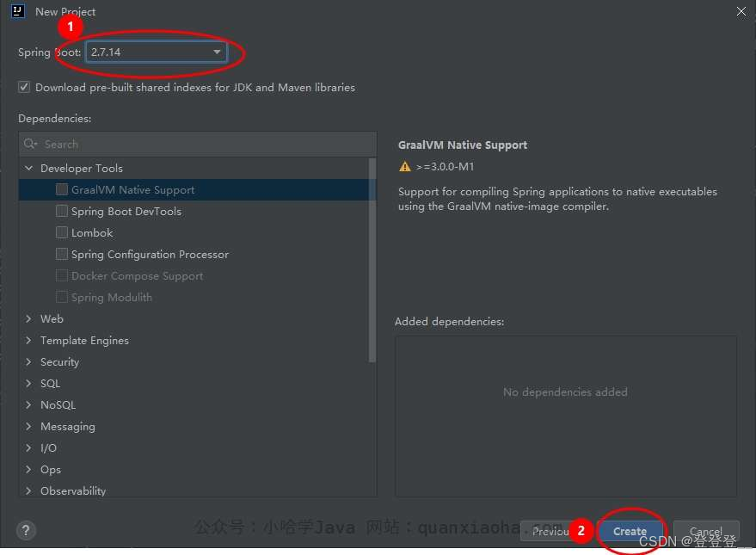The image size is (756, 555).
Task: Check Spring Modulith option
Action: [x=62, y=297]
